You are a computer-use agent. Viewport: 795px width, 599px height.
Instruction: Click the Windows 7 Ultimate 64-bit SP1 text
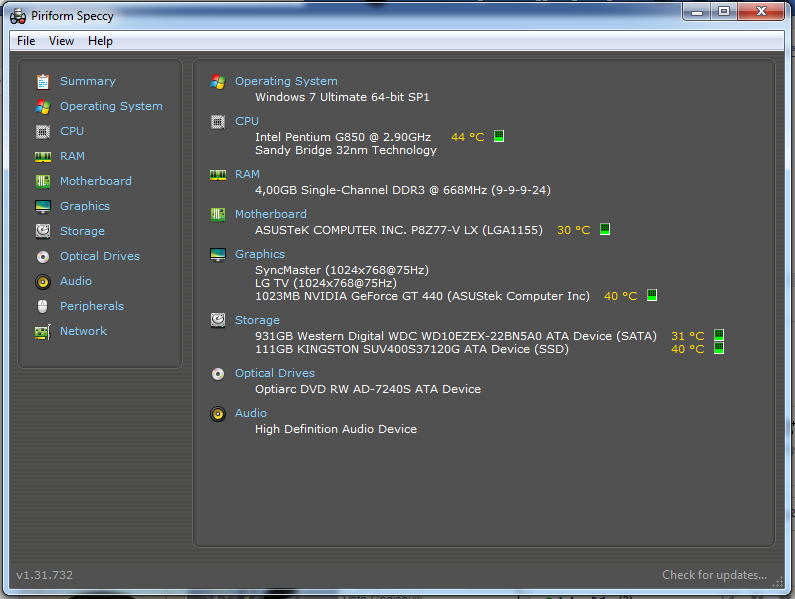[x=342, y=97]
